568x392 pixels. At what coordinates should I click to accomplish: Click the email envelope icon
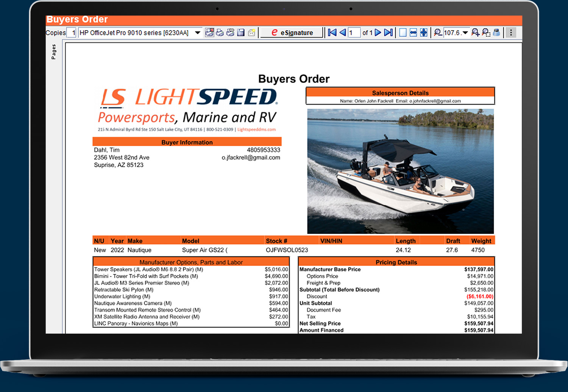pyautogui.click(x=251, y=33)
